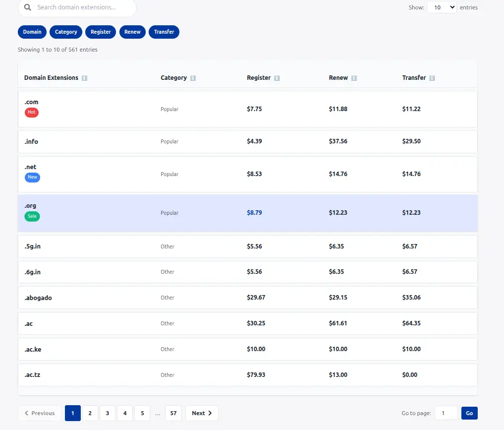The image size is (504, 430).
Task: Select the .net domain name
Action: pos(31,167)
